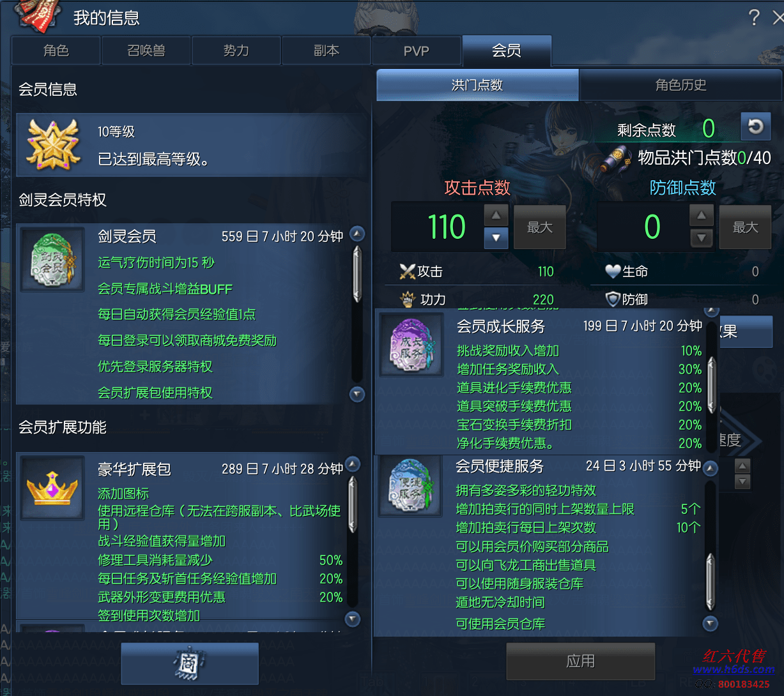784x696 pixels.
Task: Click the 应用 apply button
Action: point(581,661)
